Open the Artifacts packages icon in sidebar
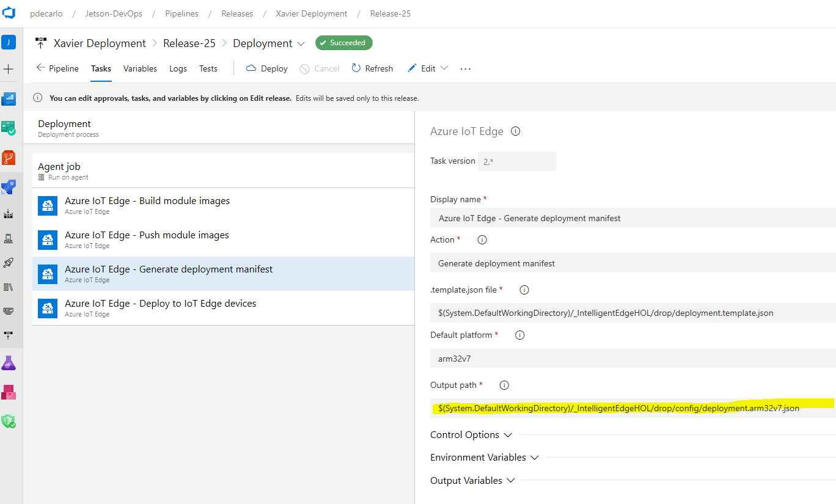Screen dimensions: 836x504 pyautogui.click(x=9, y=392)
